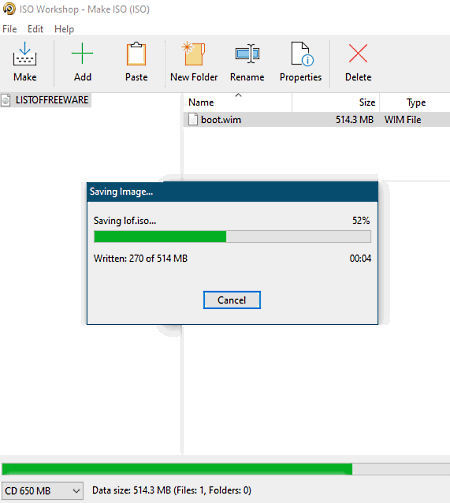Sort files by the Type column header

415,102
